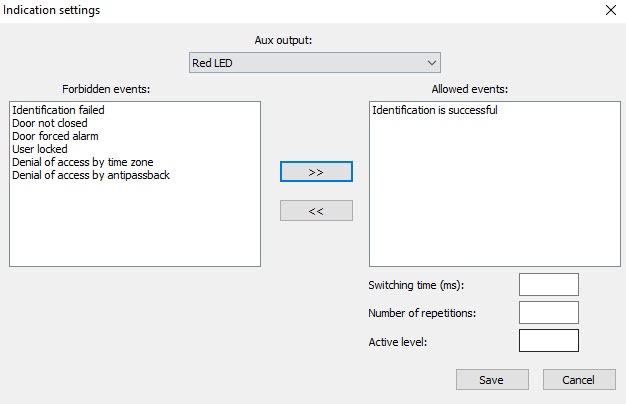
Task: Save the indication settings
Action: [491, 380]
